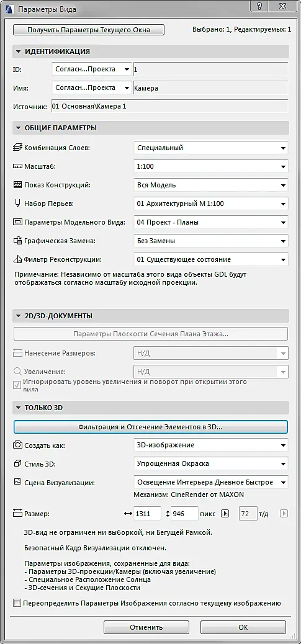Click the Scale ruler icon
301x644 pixels.
tap(18, 166)
